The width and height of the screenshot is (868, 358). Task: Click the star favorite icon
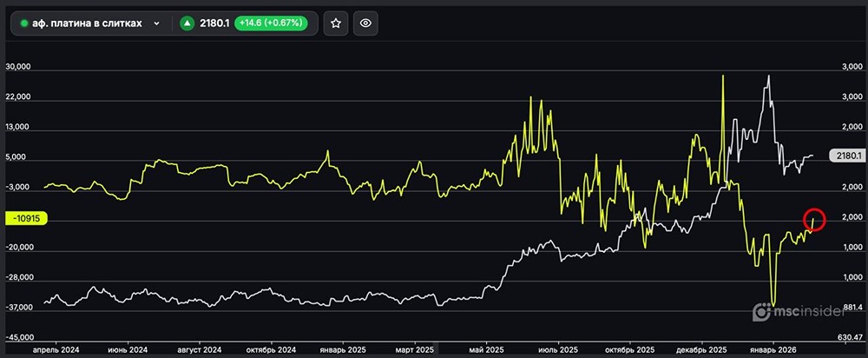click(337, 23)
